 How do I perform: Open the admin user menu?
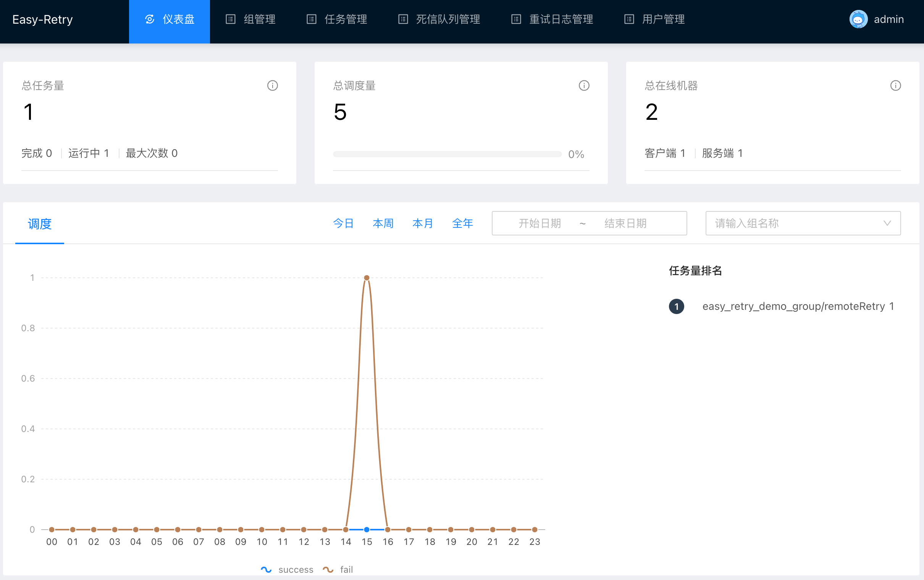888,19
